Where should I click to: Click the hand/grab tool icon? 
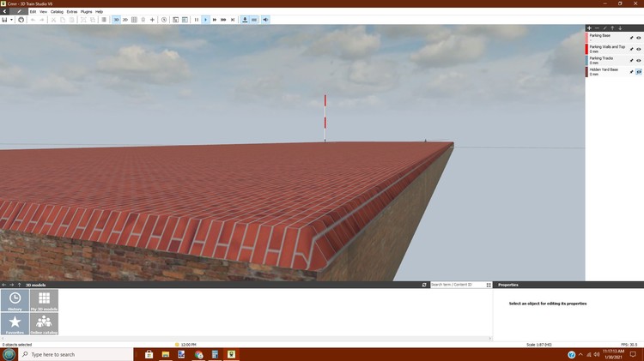21,20
